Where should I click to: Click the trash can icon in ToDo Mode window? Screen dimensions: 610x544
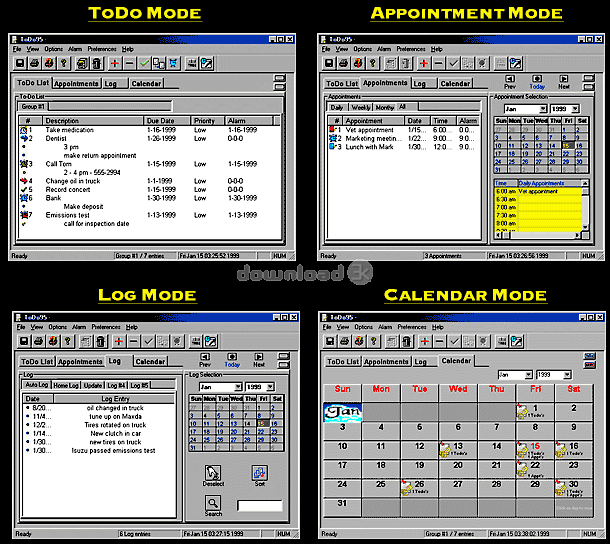click(97, 63)
